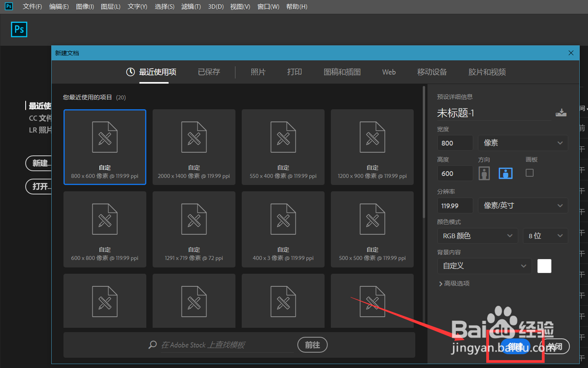Click the 关闭 button

coord(555,346)
